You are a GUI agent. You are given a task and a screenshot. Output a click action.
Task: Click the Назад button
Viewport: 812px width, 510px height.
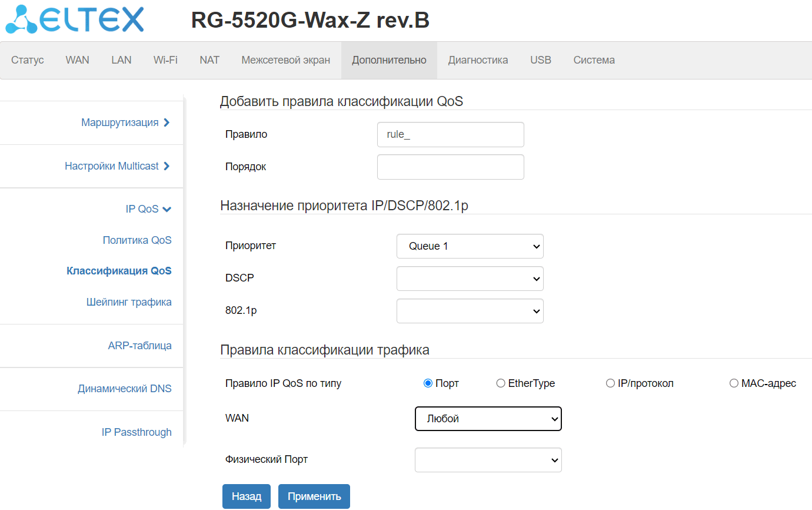click(x=246, y=496)
